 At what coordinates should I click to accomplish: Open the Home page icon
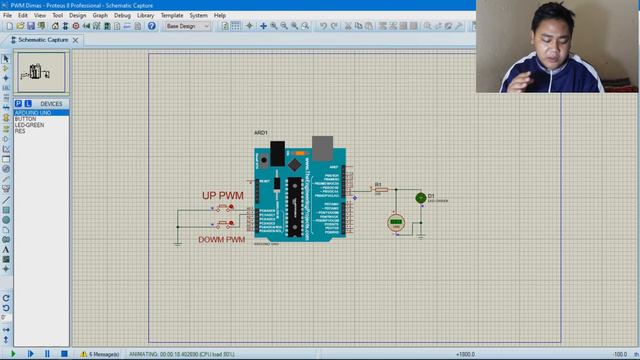55,26
